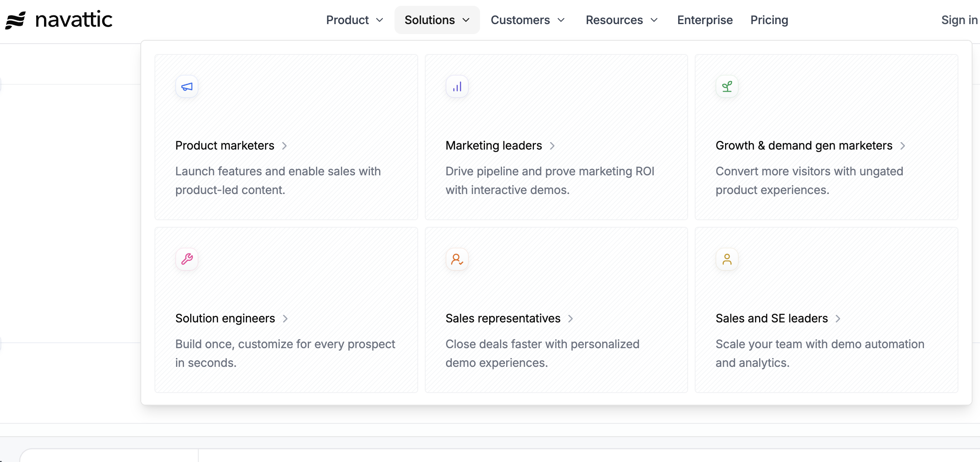Viewport: 980px width, 462px height.
Task: Click the yellow person icon for Sales leaders
Action: tap(727, 259)
